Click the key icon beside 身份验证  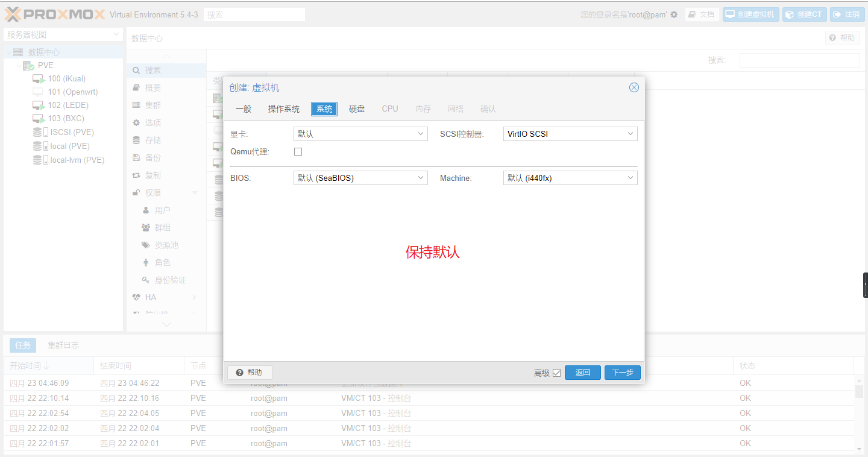[x=146, y=280]
